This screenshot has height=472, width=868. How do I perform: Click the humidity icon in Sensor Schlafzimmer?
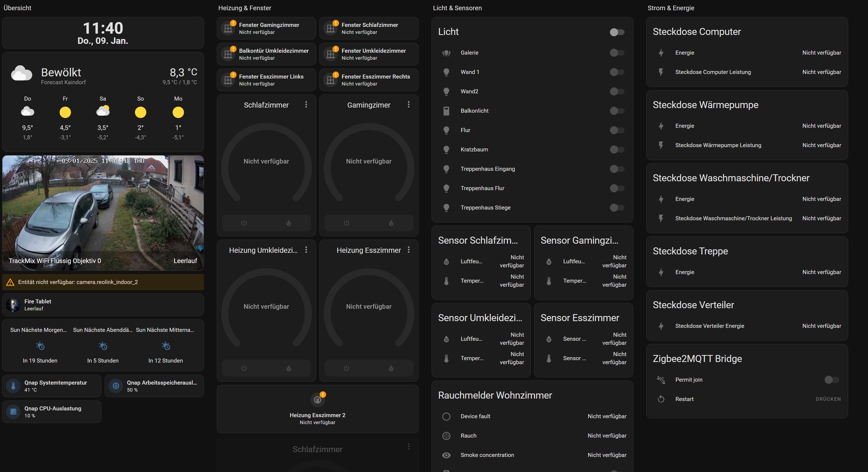[446, 262]
